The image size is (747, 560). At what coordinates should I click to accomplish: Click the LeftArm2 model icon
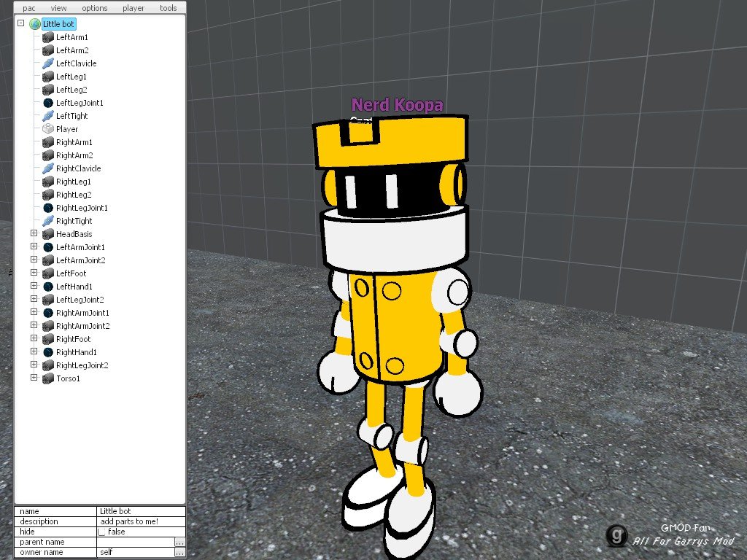(x=47, y=50)
